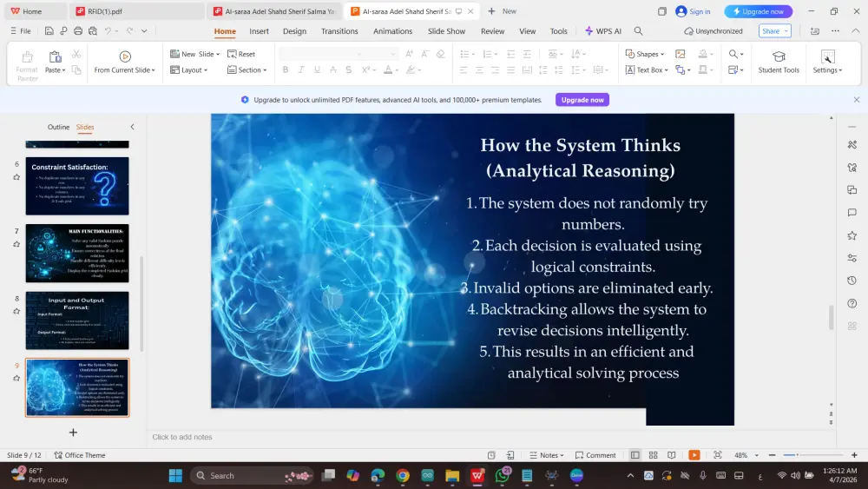Toggle Strikethrough formatting
The width and height of the screenshot is (868, 489).
pos(332,69)
